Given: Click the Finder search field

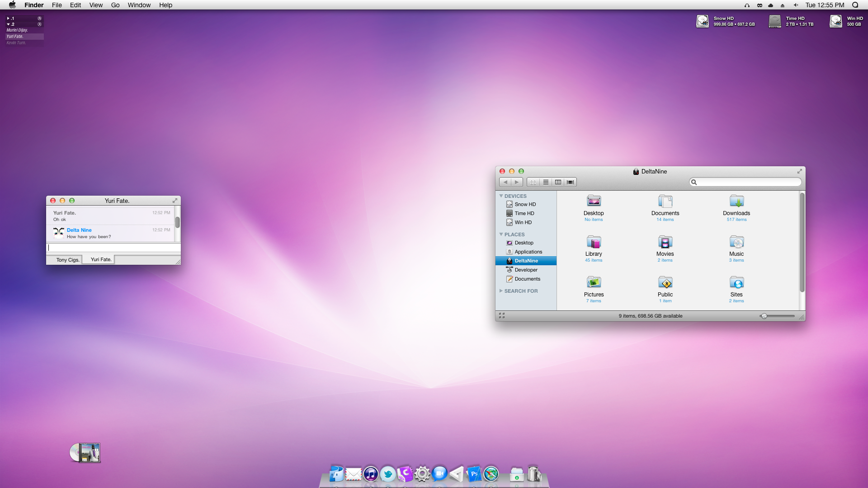Looking at the screenshot, I should 745,182.
